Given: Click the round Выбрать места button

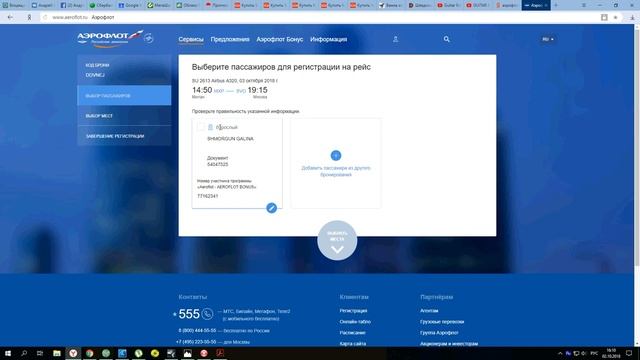Looking at the screenshot, I should pyautogui.click(x=337, y=240).
